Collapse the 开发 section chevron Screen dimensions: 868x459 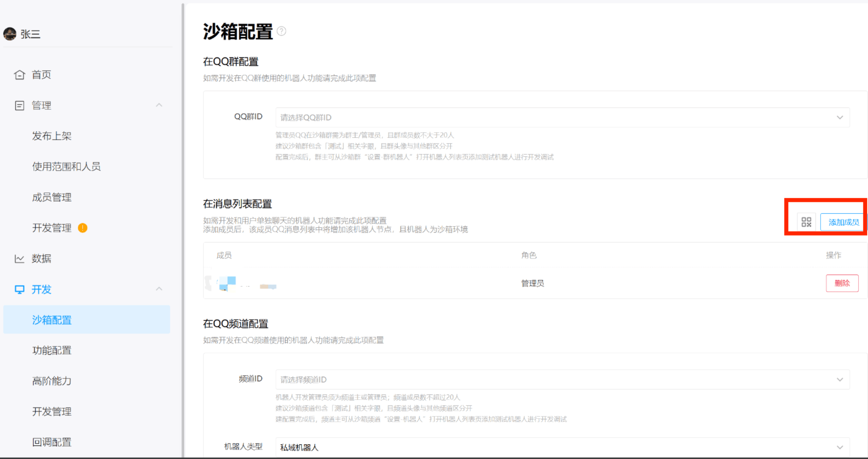pos(159,289)
